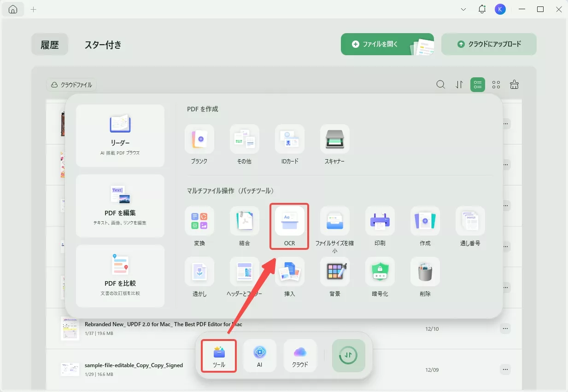Select the 変換 (Convert) batch tool

199,226
